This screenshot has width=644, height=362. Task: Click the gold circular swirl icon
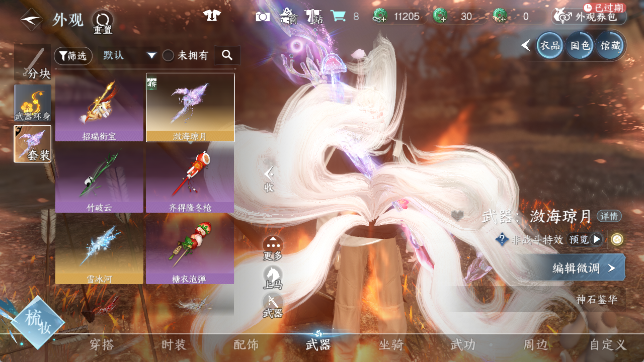pos(617,239)
